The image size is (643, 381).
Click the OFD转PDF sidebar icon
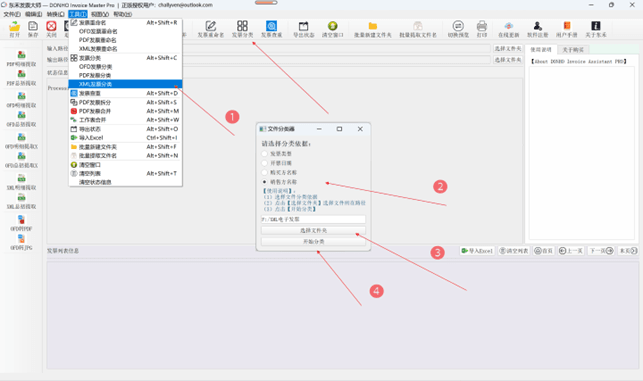click(21, 219)
